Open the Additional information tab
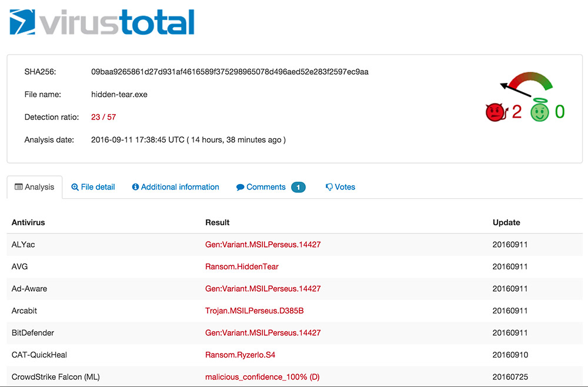 [x=175, y=187]
